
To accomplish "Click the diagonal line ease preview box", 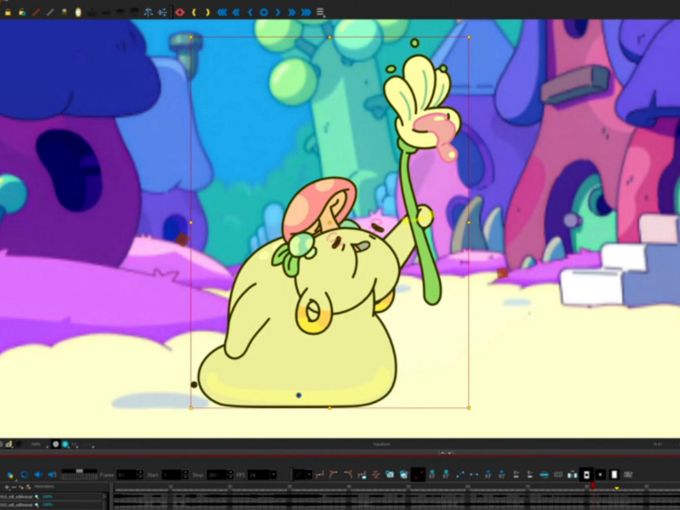I will 299,475.
